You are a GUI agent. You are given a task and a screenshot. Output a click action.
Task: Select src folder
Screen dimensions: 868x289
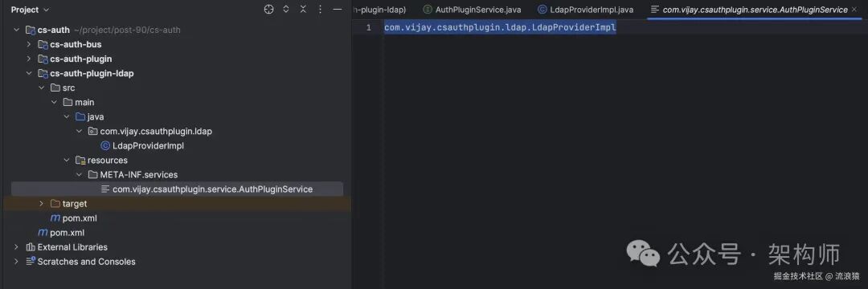tap(68, 88)
